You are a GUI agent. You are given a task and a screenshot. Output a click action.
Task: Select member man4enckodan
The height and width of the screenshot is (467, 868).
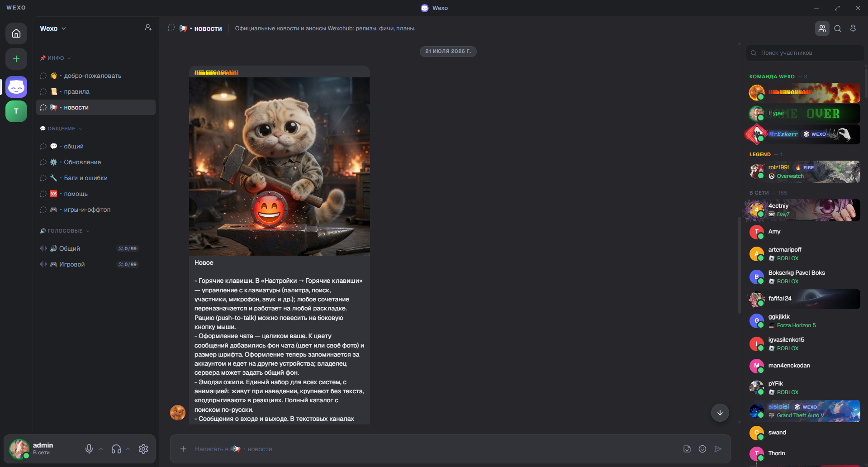click(x=803, y=366)
